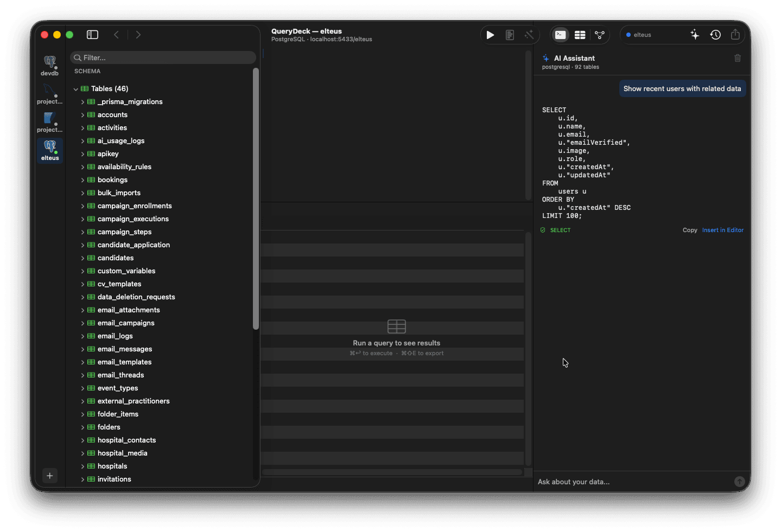Click the Tables group grid icon
This screenshot has height=532, width=781.
pyautogui.click(x=85, y=89)
